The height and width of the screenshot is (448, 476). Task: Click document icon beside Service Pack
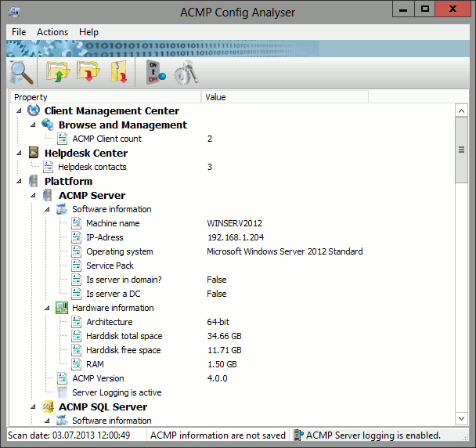click(76, 266)
